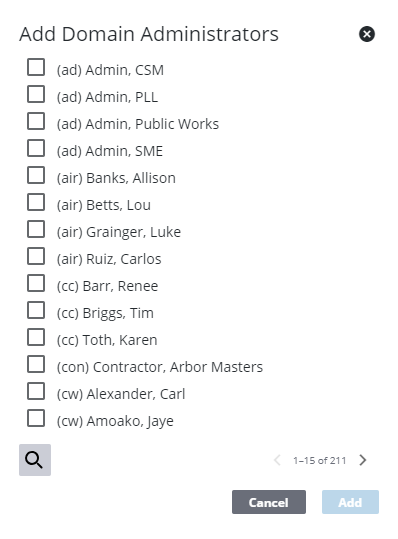Click the Cancel button
398x539 pixels.
coord(269,502)
